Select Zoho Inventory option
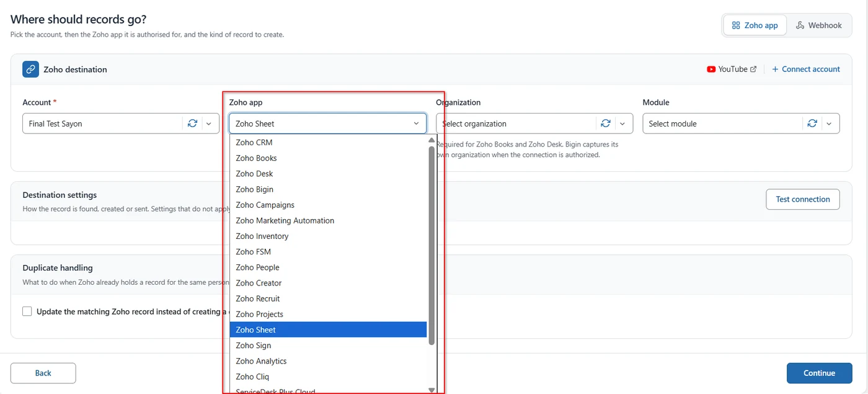 pos(328,236)
